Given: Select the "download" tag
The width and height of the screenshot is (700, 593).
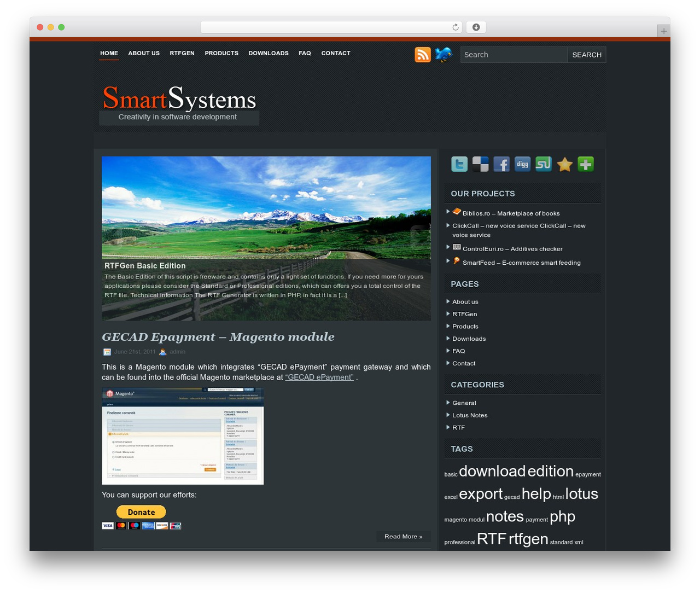Looking at the screenshot, I should coord(492,471).
